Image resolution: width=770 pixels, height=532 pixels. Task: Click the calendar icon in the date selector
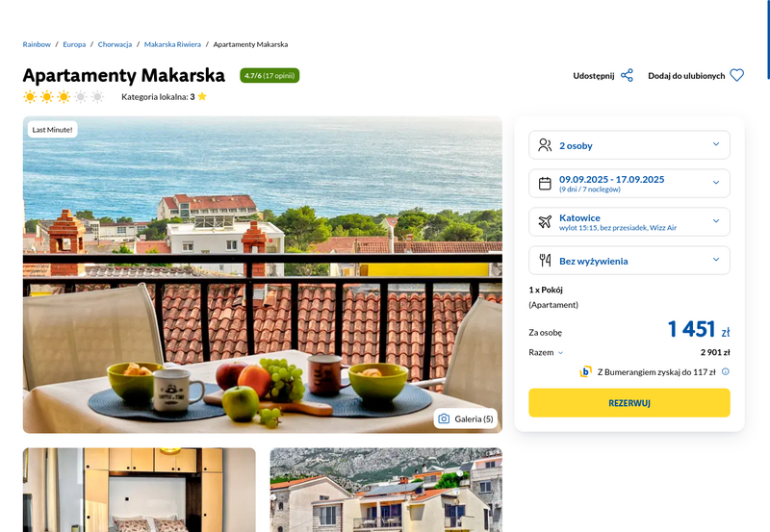(x=545, y=184)
